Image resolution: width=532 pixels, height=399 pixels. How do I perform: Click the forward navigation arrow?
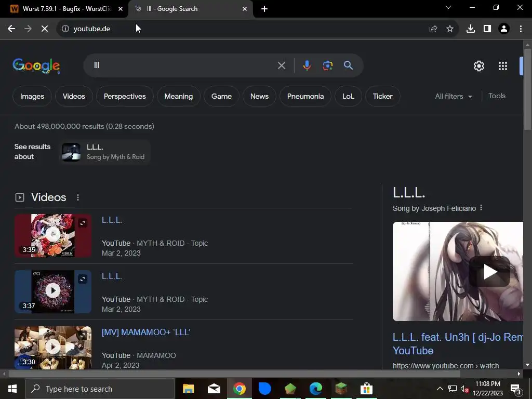click(x=28, y=29)
